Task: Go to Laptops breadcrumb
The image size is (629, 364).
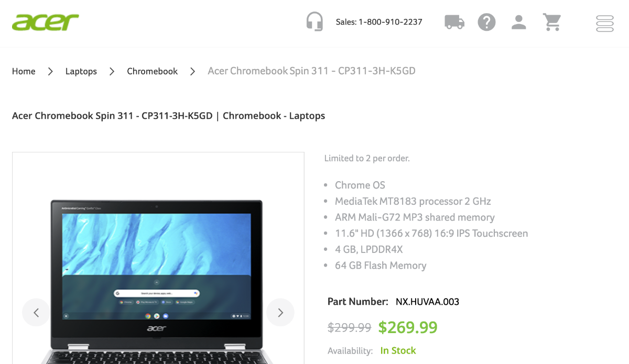Action: pyautogui.click(x=81, y=71)
